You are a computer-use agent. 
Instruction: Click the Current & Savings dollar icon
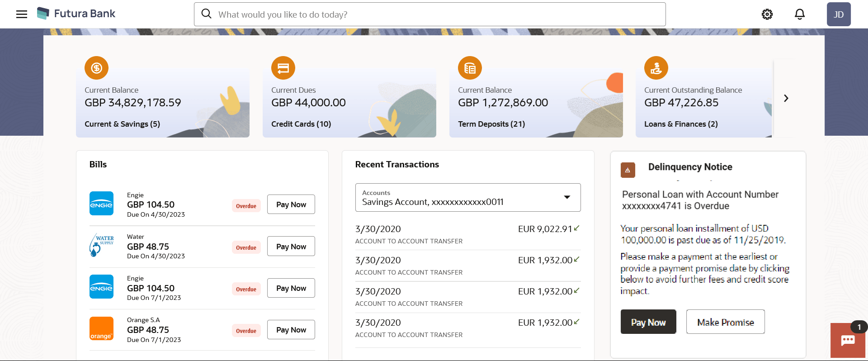point(96,68)
